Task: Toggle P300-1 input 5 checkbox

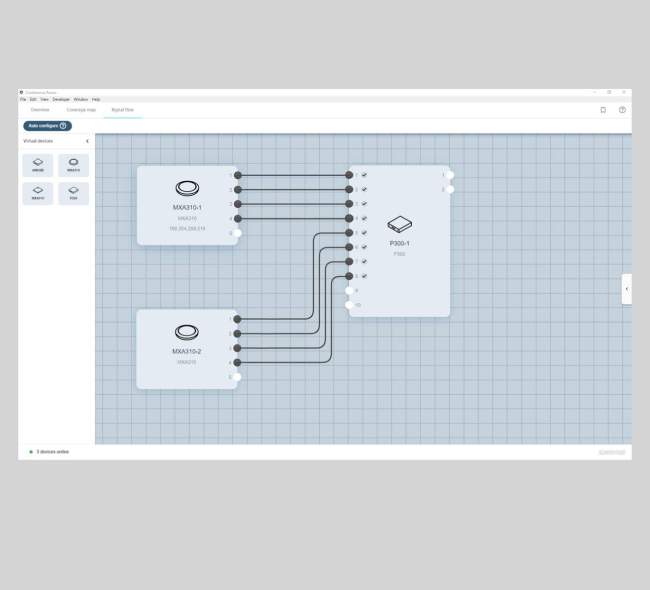Action: coord(364,233)
